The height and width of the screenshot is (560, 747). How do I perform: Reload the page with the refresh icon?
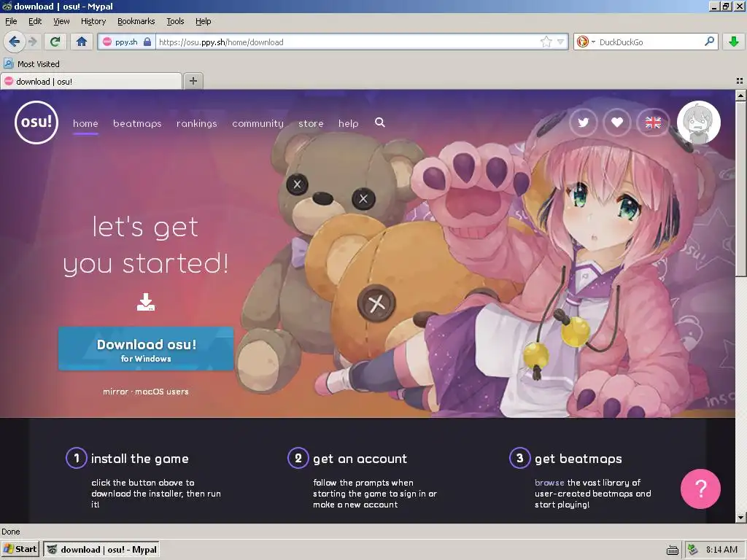pos(55,42)
